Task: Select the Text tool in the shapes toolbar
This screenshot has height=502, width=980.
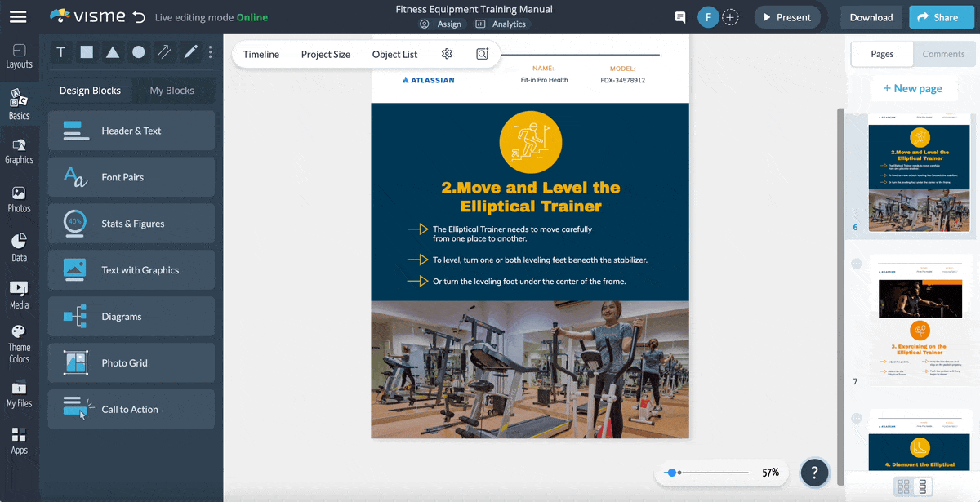Action: coord(60,52)
